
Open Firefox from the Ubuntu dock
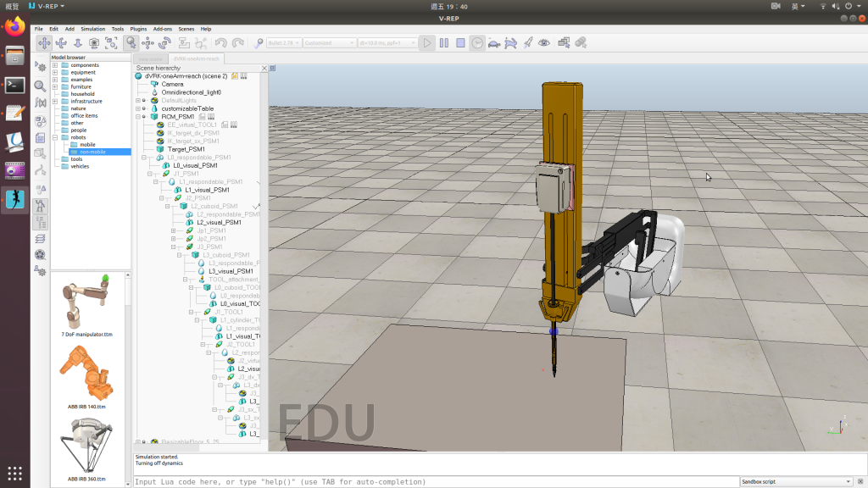(x=15, y=26)
